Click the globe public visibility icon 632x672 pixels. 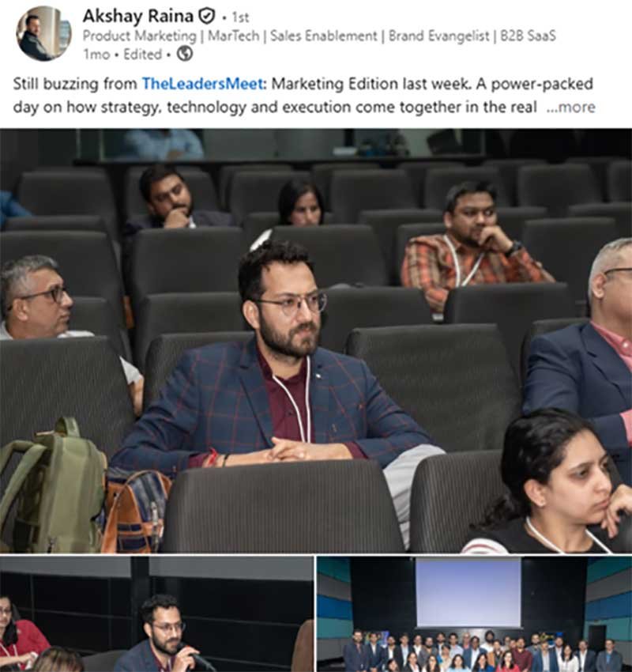click(185, 54)
